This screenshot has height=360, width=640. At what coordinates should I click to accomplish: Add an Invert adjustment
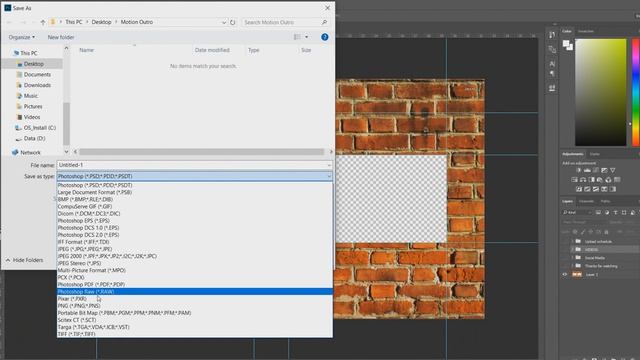click(x=579, y=189)
